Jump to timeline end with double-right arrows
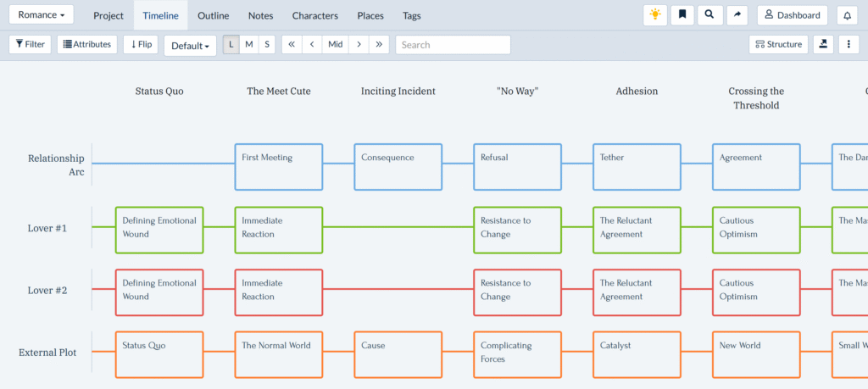868x389 pixels. (x=379, y=45)
